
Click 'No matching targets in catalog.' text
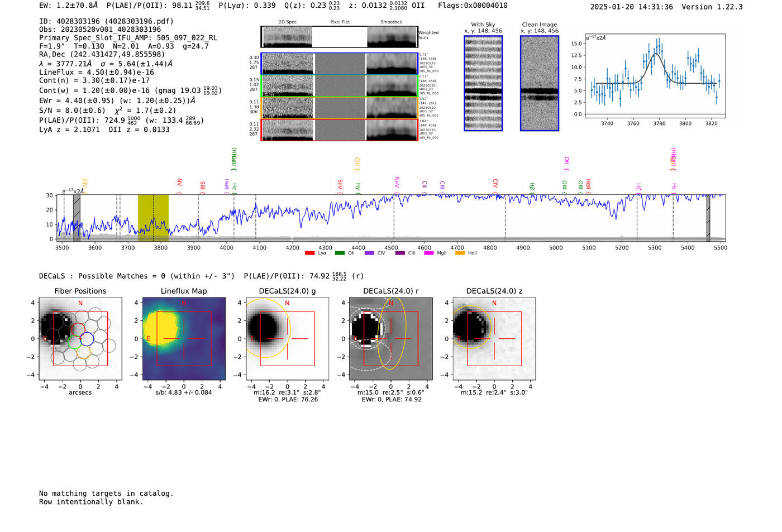tap(106, 493)
